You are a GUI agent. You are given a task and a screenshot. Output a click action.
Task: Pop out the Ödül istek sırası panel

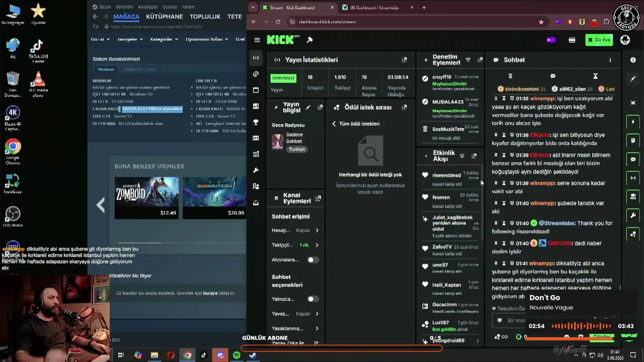tap(404, 107)
